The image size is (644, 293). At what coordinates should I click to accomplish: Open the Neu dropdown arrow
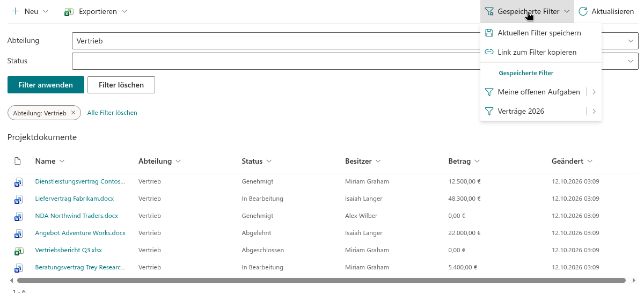pos(45,11)
